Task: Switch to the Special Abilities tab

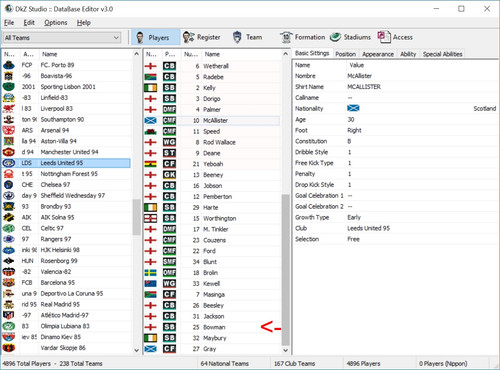Action: click(443, 54)
